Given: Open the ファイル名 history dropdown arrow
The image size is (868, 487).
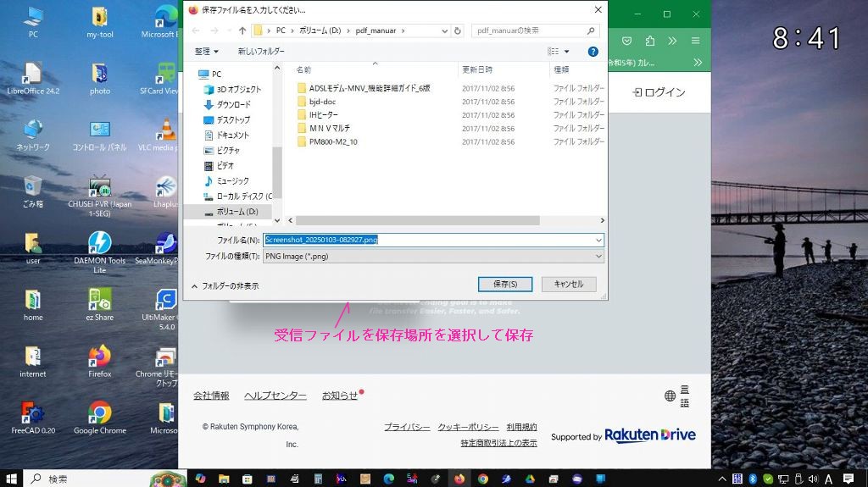Looking at the screenshot, I should click(x=598, y=241).
